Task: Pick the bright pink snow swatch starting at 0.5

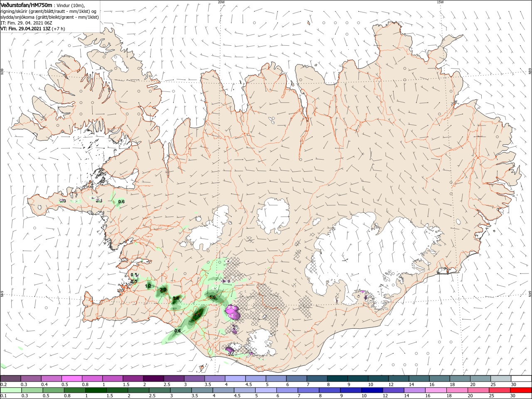Action: 71,379
